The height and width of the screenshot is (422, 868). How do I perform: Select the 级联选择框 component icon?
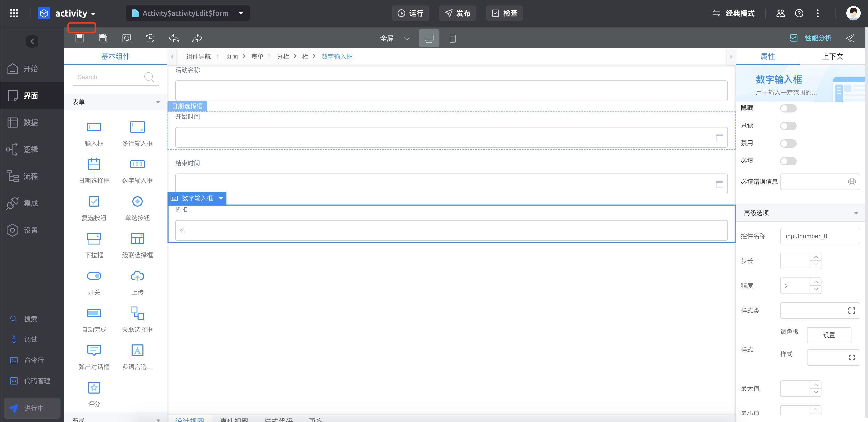(x=137, y=239)
